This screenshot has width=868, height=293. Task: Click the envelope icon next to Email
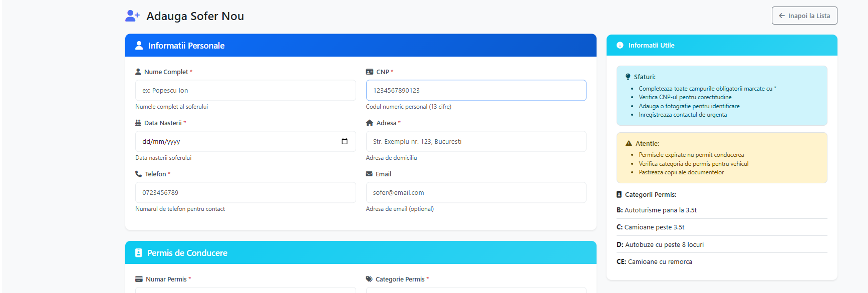click(369, 174)
